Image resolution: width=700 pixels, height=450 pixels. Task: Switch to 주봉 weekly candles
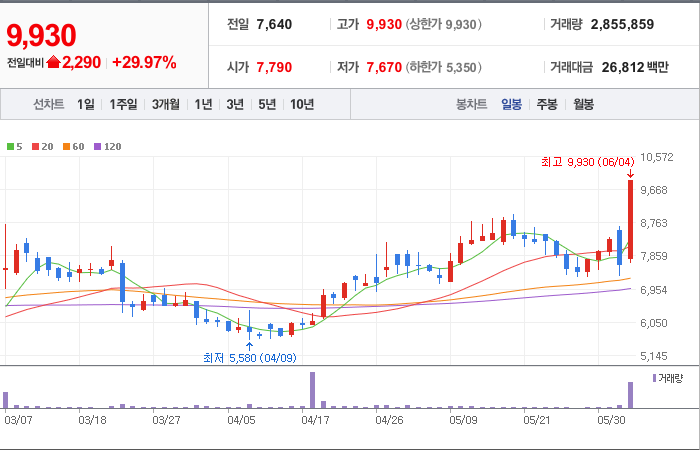(x=547, y=104)
